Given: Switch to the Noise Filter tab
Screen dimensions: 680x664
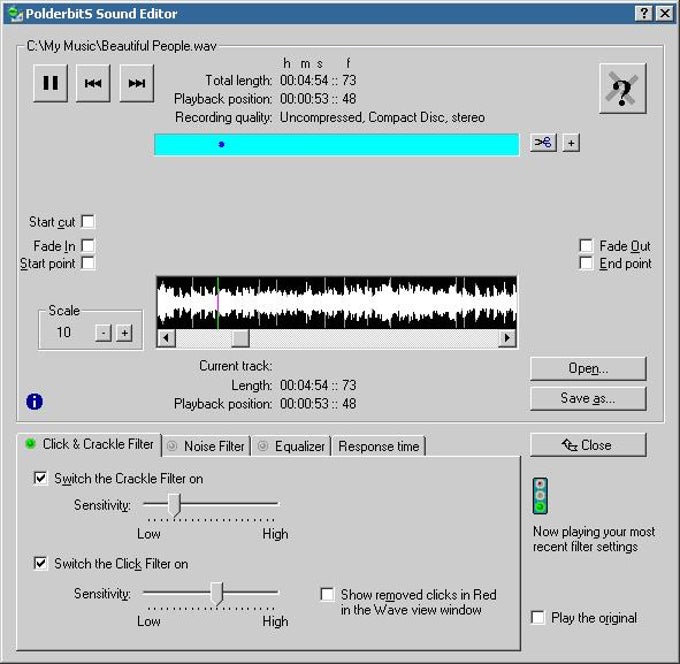Looking at the screenshot, I should (x=206, y=446).
